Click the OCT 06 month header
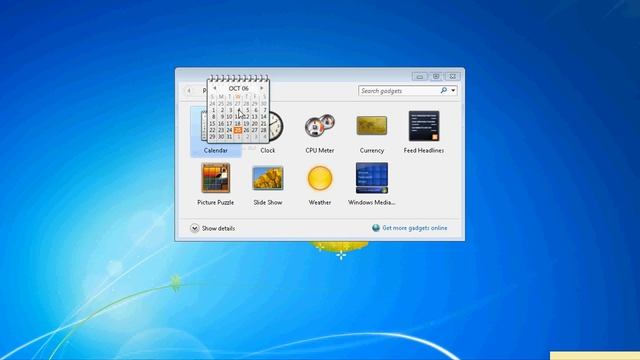The width and height of the screenshot is (640, 360). pyautogui.click(x=238, y=88)
